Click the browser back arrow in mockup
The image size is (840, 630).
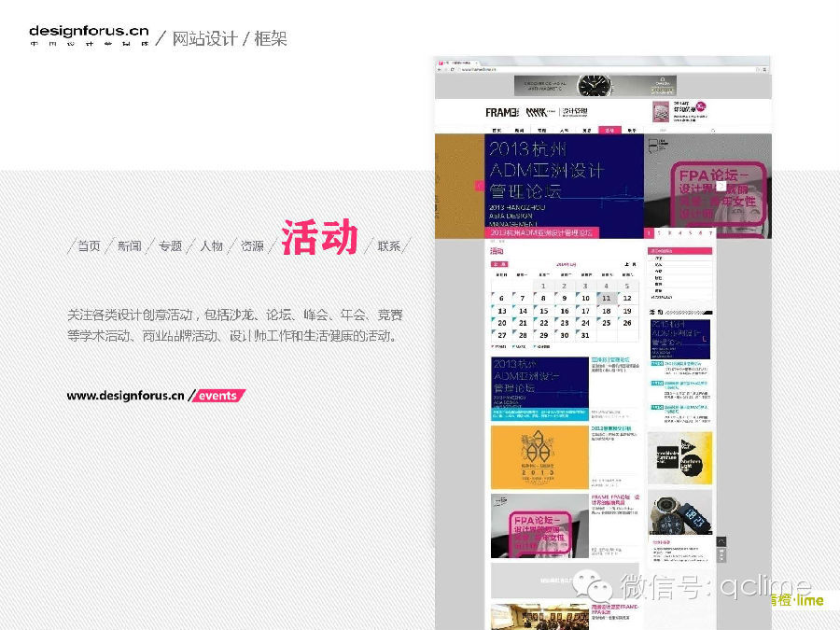pos(440,70)
